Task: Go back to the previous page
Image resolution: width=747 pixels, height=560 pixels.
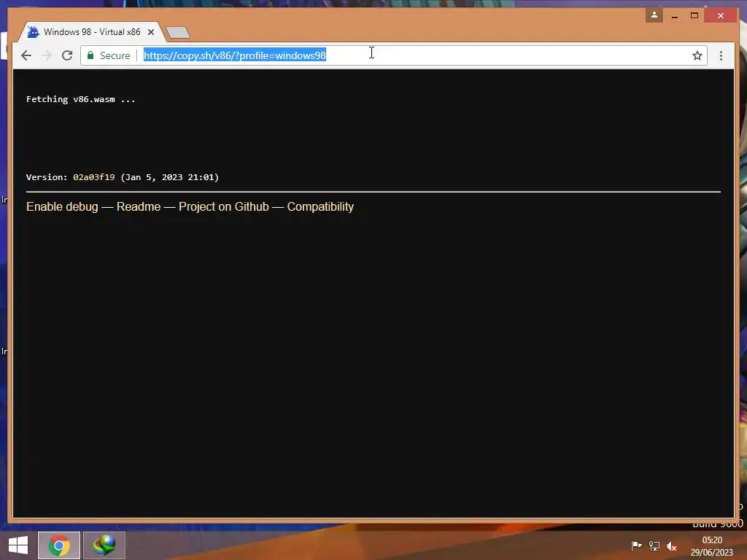Action: (26, 55)
